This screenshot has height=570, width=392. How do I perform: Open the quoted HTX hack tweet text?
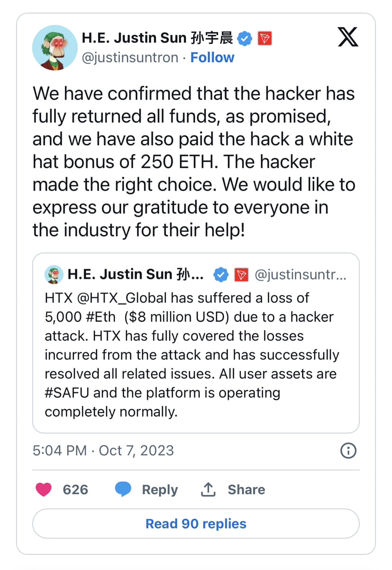(192, 355)
